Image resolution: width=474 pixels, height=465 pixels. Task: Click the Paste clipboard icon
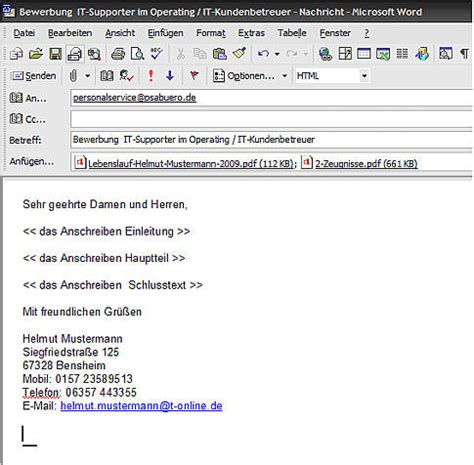(x=220, y=54)
